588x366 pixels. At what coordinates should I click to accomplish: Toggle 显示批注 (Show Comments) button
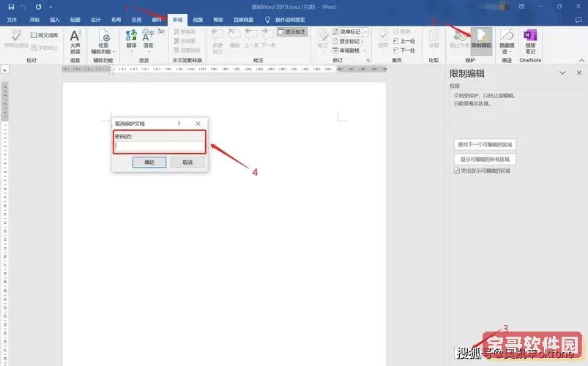292,32
